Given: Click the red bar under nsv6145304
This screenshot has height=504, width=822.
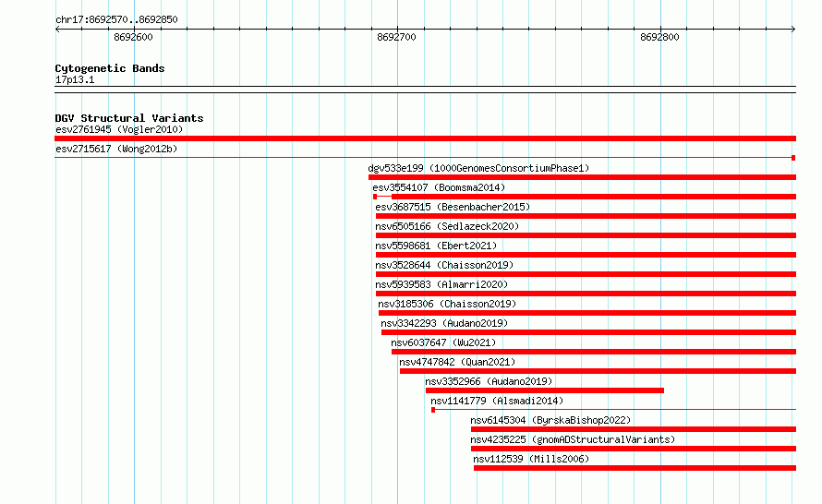Looking at the screenshot, I should pyautogui.click(x=634, y=429).
